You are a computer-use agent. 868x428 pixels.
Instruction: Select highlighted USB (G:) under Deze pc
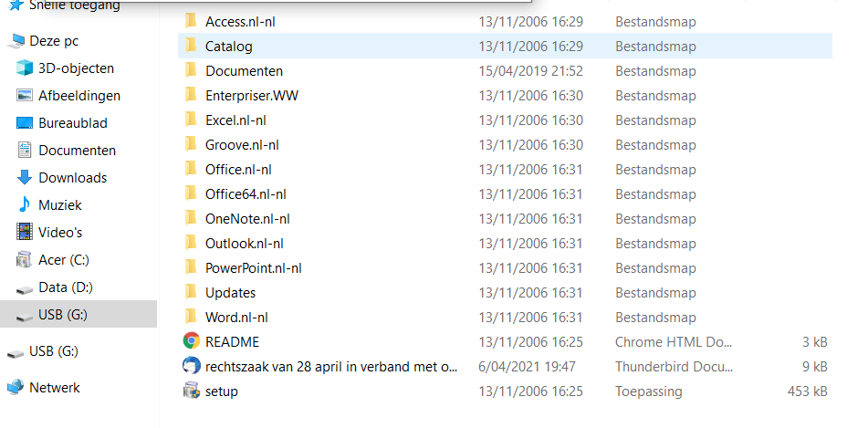62,314
